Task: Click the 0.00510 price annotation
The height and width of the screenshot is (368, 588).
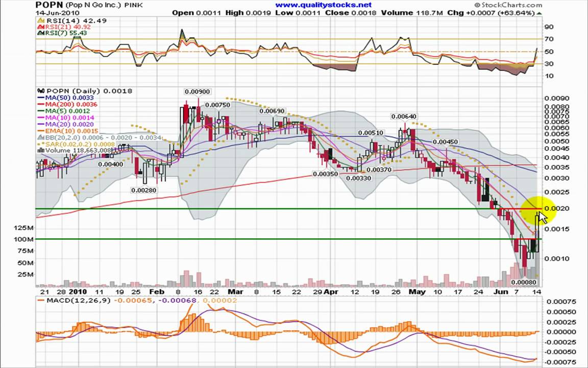Action: (x=371, y=133)
